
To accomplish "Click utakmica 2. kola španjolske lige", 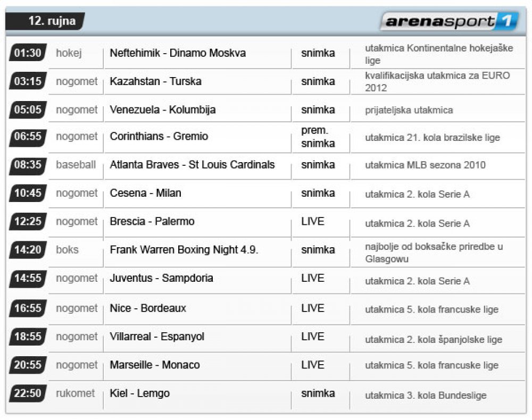I will [x=434, y=340].
